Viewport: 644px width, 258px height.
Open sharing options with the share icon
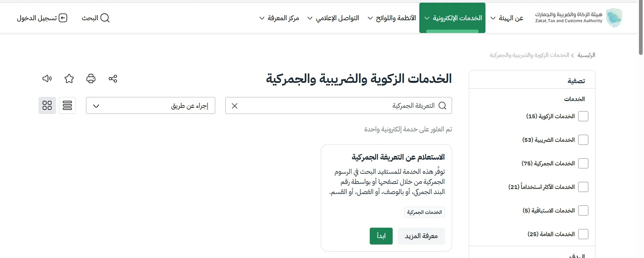coord(113,78)
